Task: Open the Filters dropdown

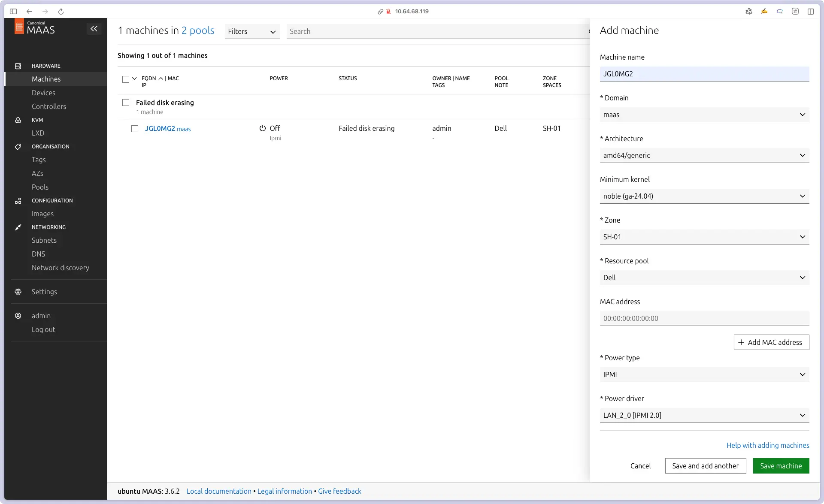Action: point(252,31)
